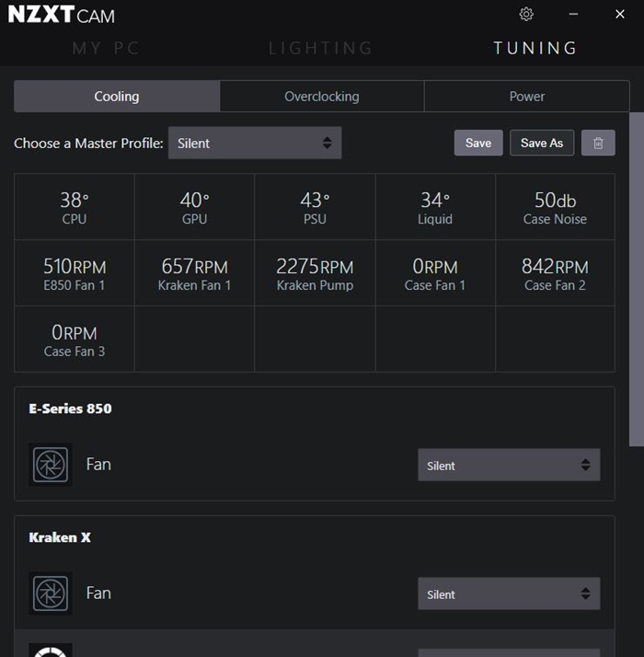Switch to the MY PC section
Image resolution: width=644 pixels, height=657 pixels.
[x=106, y=48]
